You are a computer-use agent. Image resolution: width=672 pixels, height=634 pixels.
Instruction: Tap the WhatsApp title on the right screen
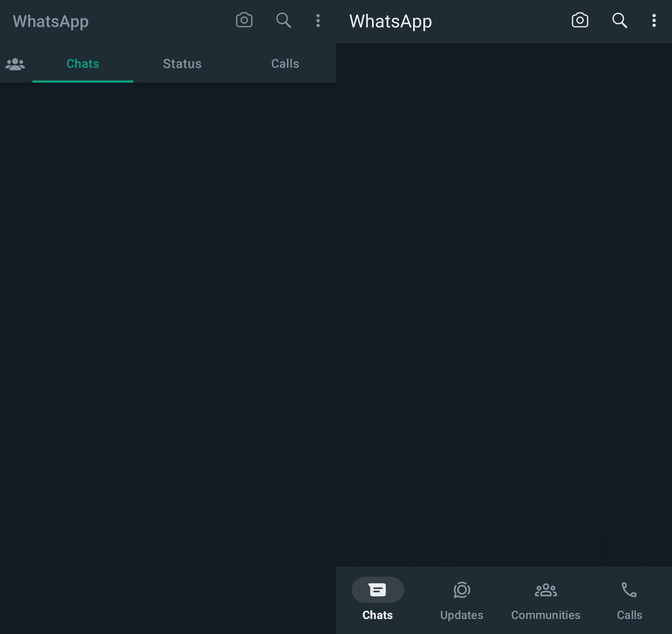pos(390,21)
